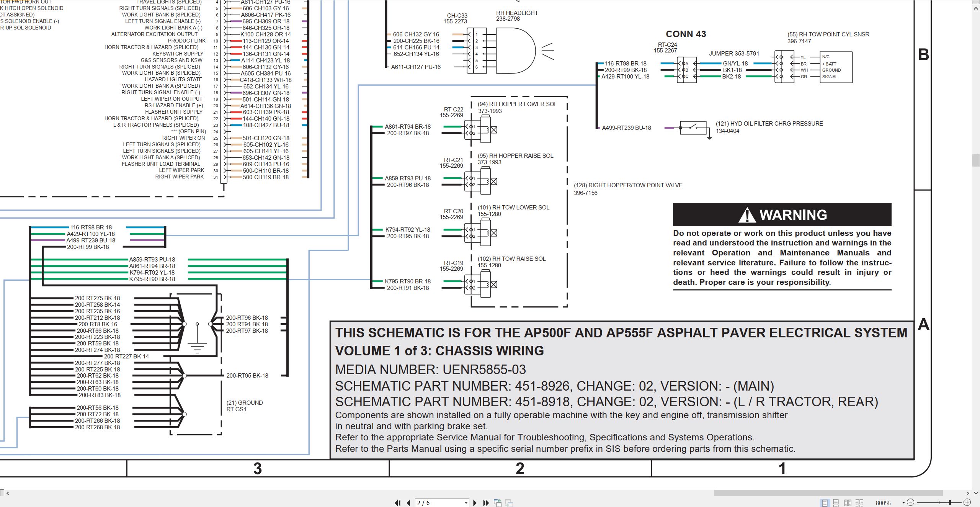Click the JUMPER 353-5791 label
The height and width of the screenshot is (507, 980).
pos(734,54)
